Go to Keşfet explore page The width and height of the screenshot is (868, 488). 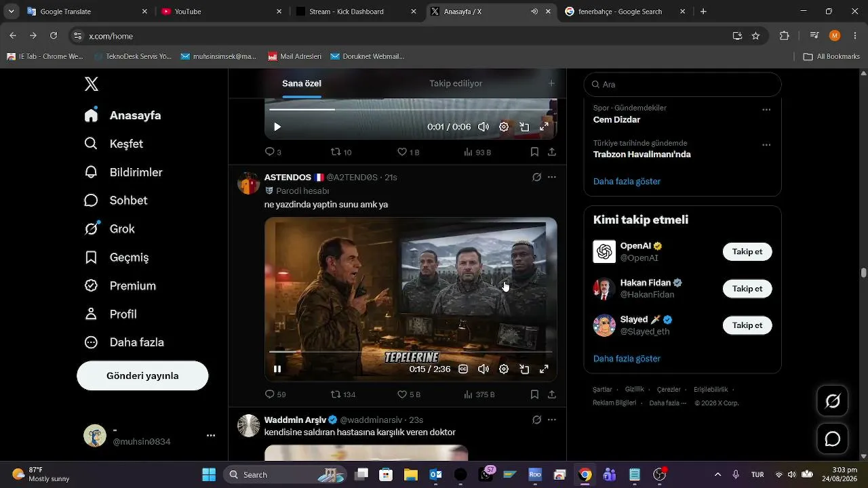coord(113,144)
